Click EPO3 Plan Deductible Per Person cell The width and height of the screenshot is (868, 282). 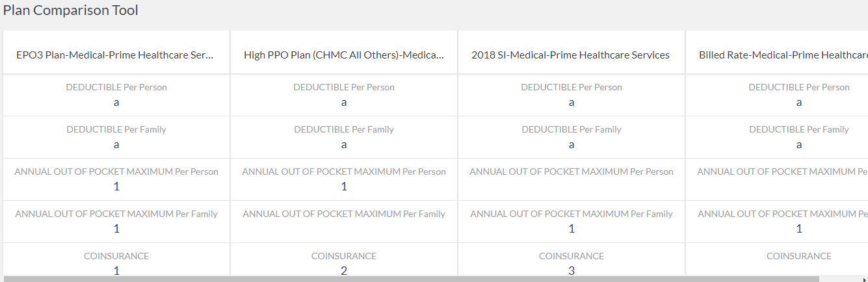[x=116, y=95]
